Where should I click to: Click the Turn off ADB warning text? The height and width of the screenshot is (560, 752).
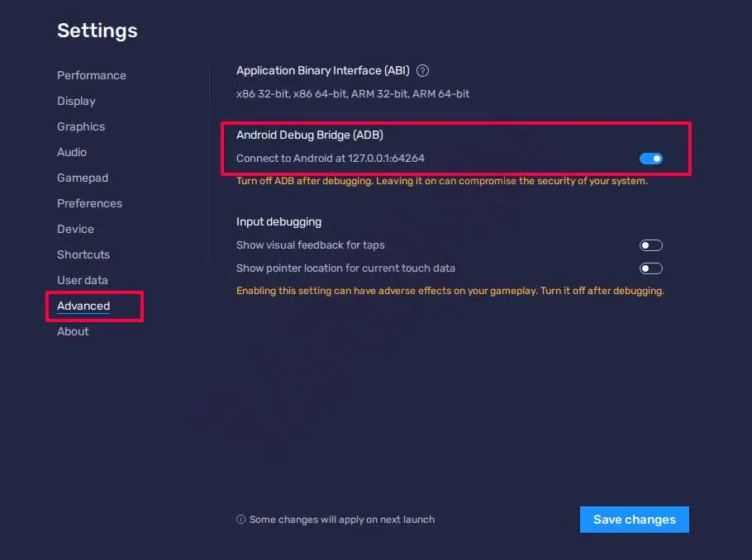coord(442,181)
